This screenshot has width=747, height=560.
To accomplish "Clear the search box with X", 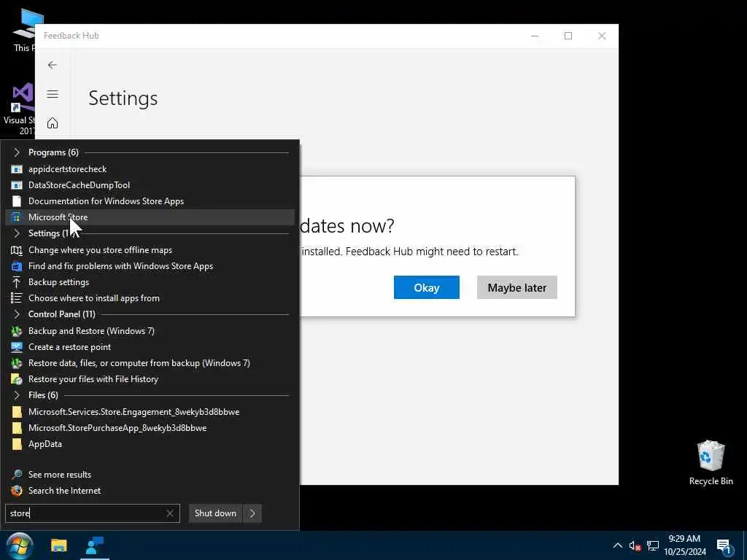I will (169, 513).
